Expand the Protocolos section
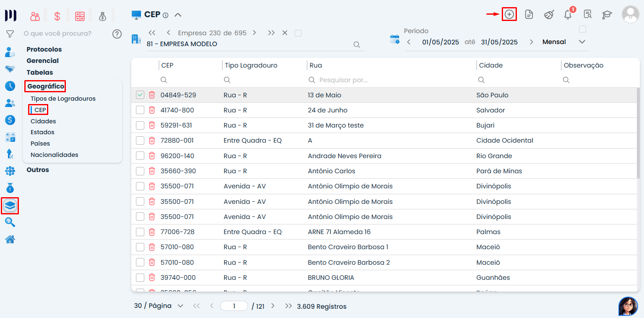The width and height of the screenshot is (644, 318). point(44,50)
